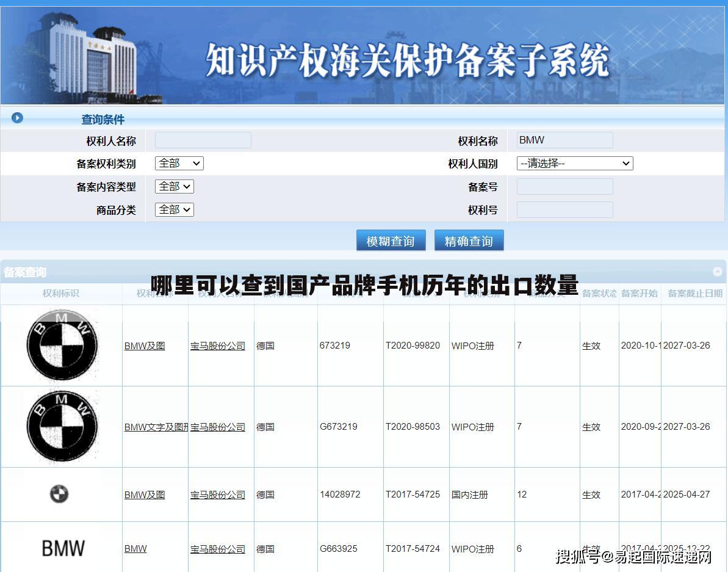Click the BMW文字及图形 link in second row
Screen dimensions: 728x572
(x=154, y=427)
